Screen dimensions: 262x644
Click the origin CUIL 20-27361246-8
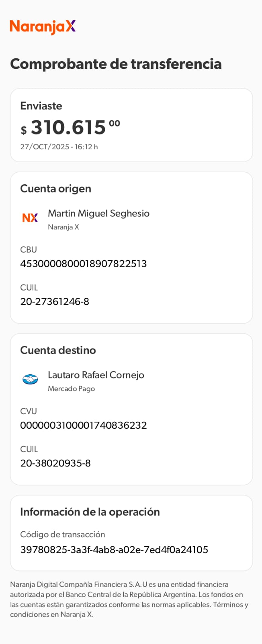[x=55, y=301]
